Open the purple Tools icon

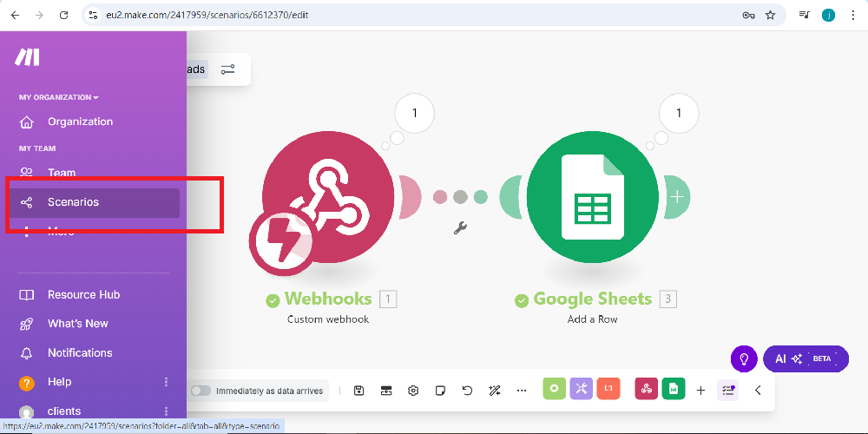pyautogui.click(x=582, y=389)
